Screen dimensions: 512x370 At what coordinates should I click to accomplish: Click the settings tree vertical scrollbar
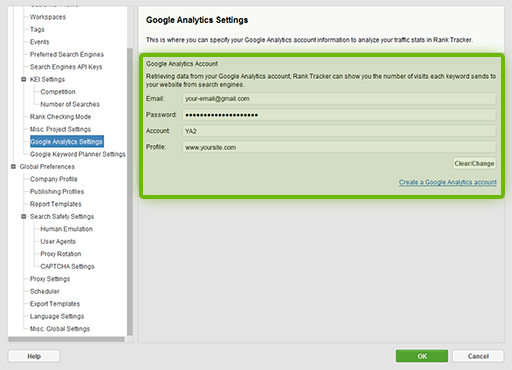pyautogui.click(x=130, y=192)
